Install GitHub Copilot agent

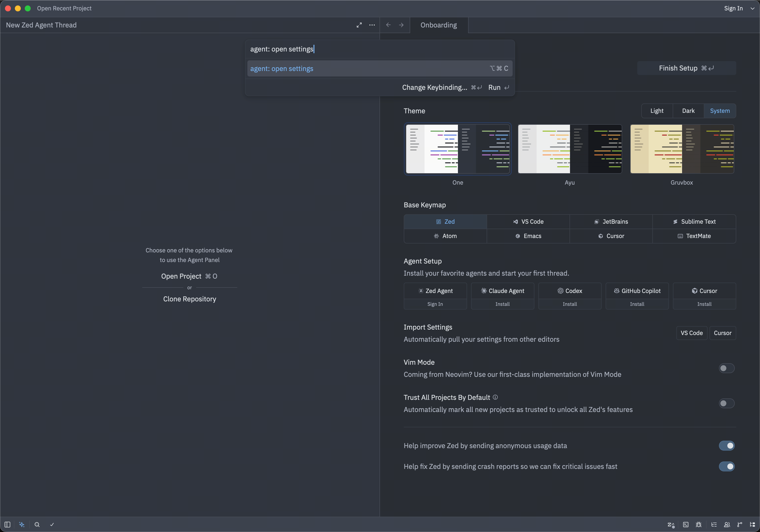click(x=637, y=304)
